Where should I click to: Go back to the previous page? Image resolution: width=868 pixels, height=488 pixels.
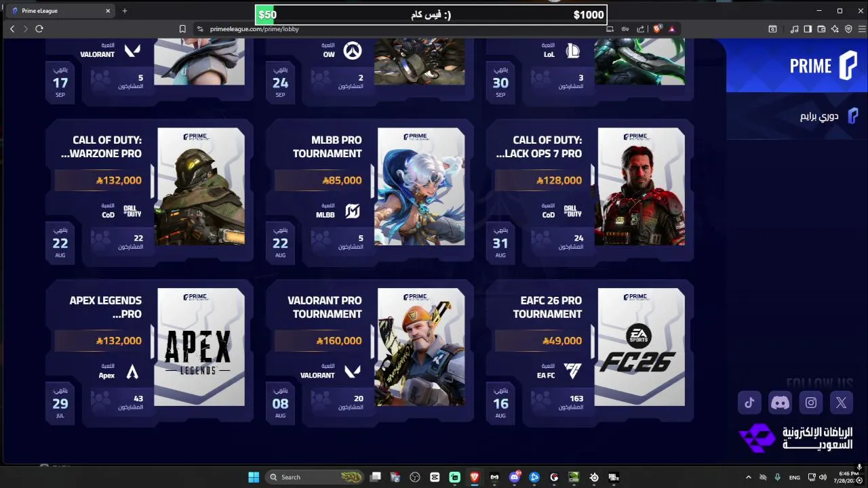(12, 28)
